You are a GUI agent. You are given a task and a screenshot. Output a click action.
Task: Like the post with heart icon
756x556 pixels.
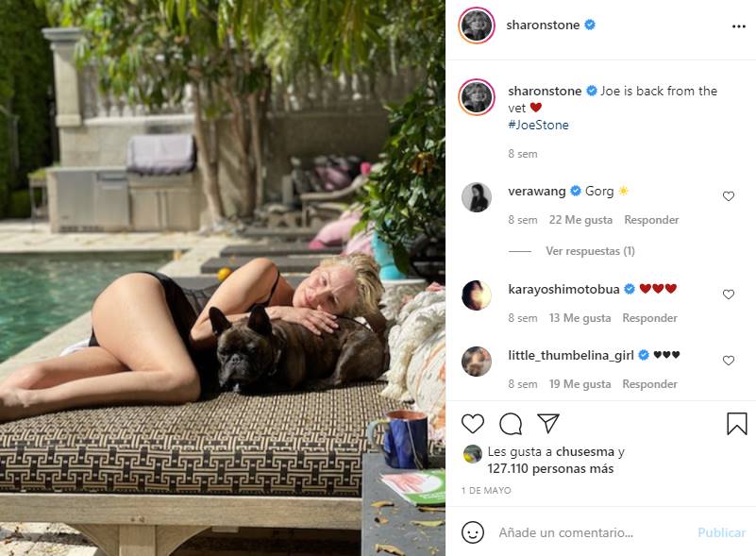tap(473, 424)
